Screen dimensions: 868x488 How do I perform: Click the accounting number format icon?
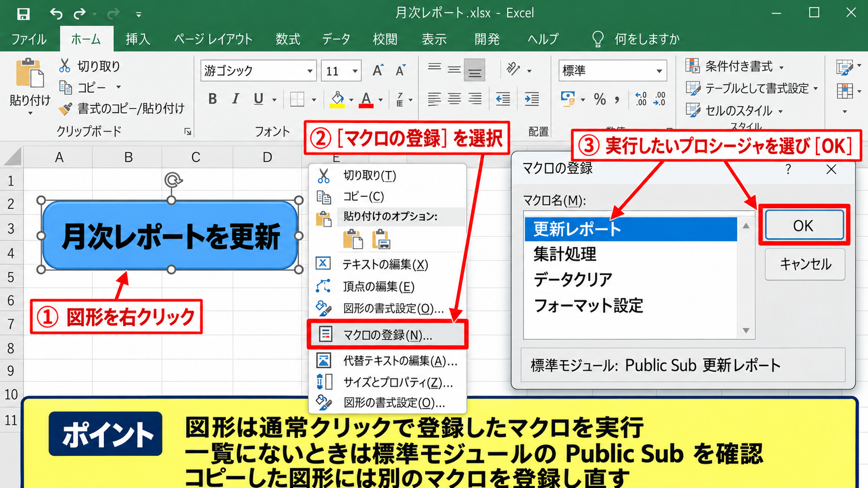tap(568, 99)
